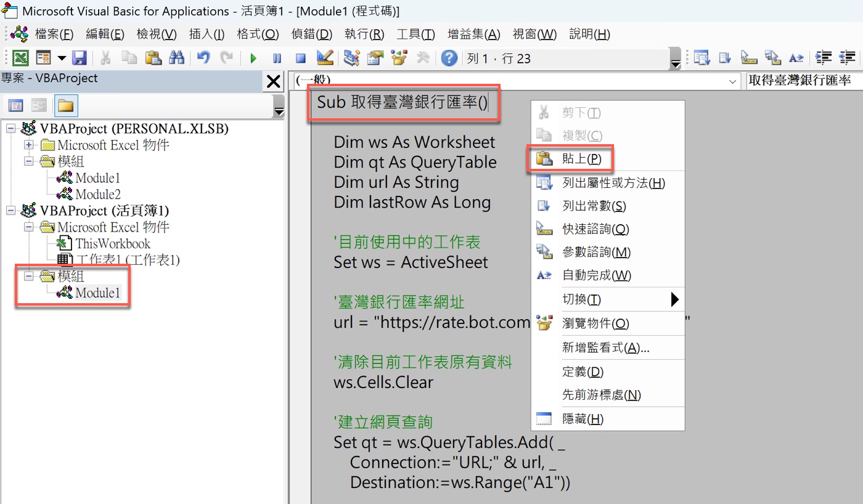Click the Complete Word edit toolbar icon
This screenshot has height=504, width=863.
[x=796, y=58]
